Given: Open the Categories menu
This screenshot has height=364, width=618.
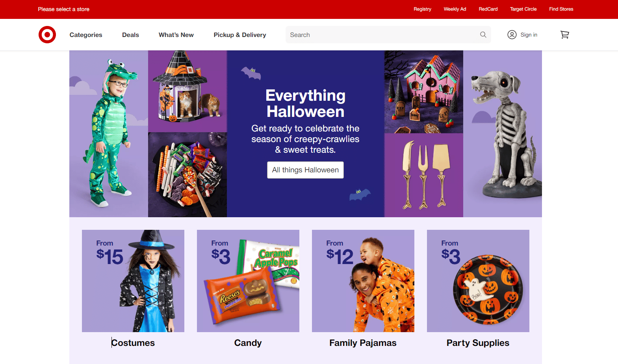Looking at the screenshot, I should click(x=86, y=35).
